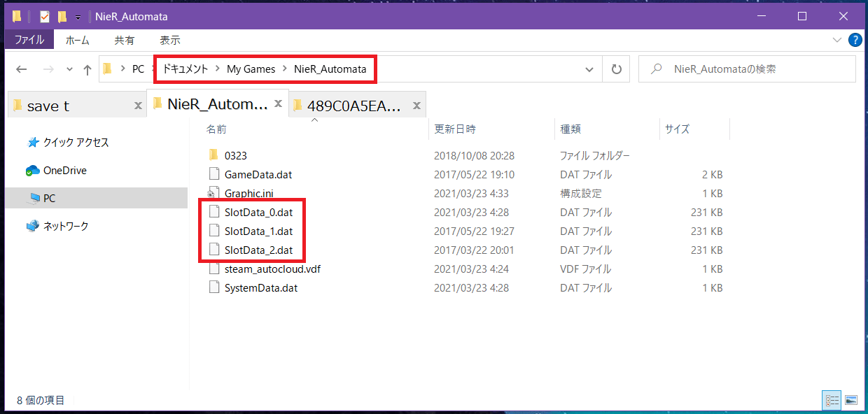This screenshot has height=414, width=868.
Task: Click the steam_autocloud.vdf file icon
Action: point(214,269)
